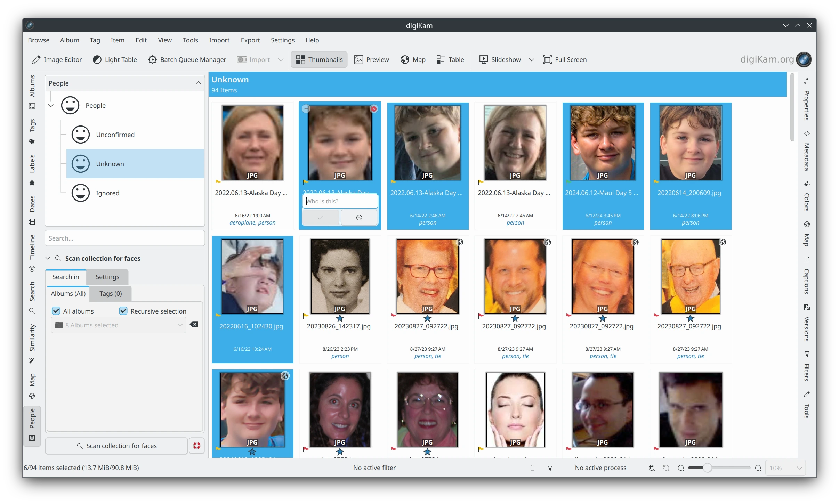The image size is (839, 504).
Task: Collapse Scan collection for faces section
Action: coord(48,258)
